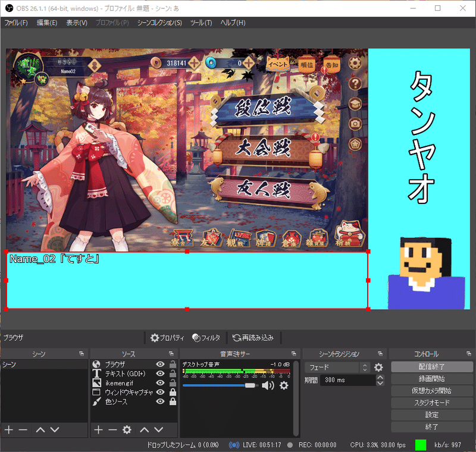Toggle visibility of ブラウザ source
Image resolution: width=476 pixels, height=452 pixels.
pyautogui.click(x=160, y=364)
